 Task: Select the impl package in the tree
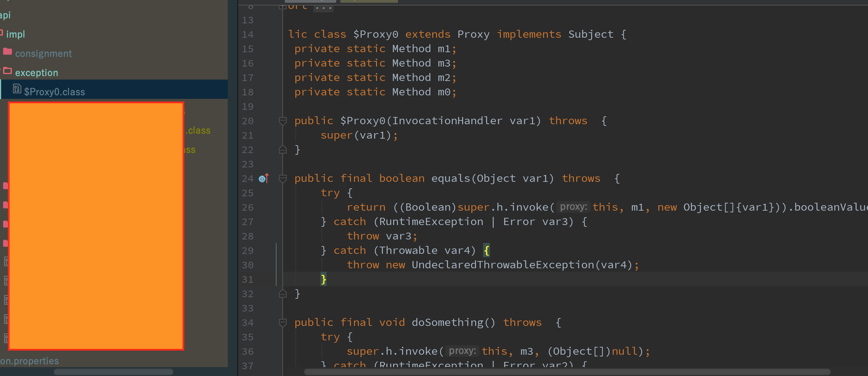(x=15, y=34)
